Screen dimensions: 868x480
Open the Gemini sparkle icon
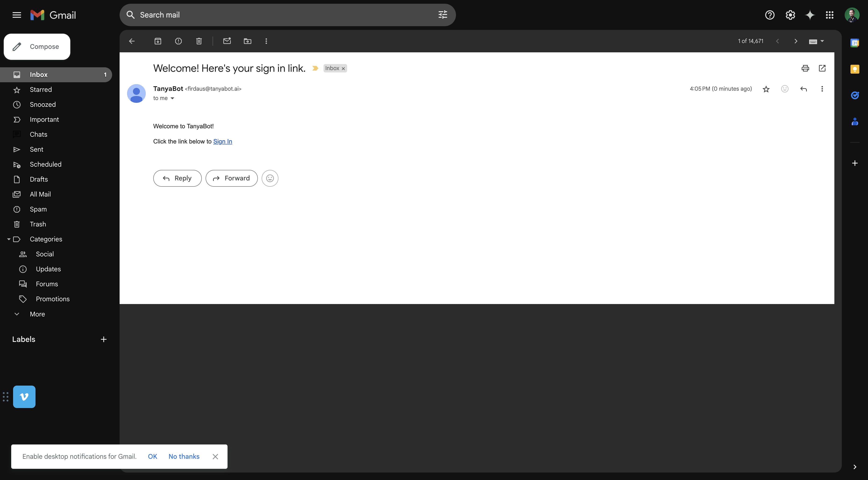810,15
